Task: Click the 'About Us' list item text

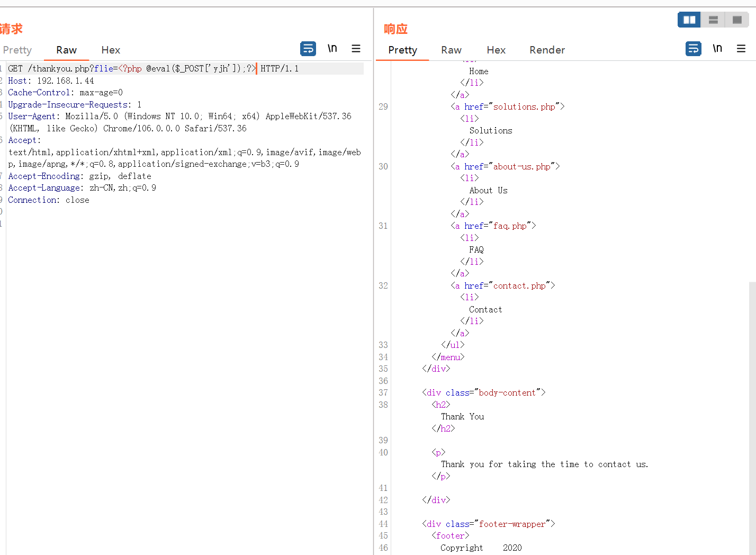Action: click(488, 190)
